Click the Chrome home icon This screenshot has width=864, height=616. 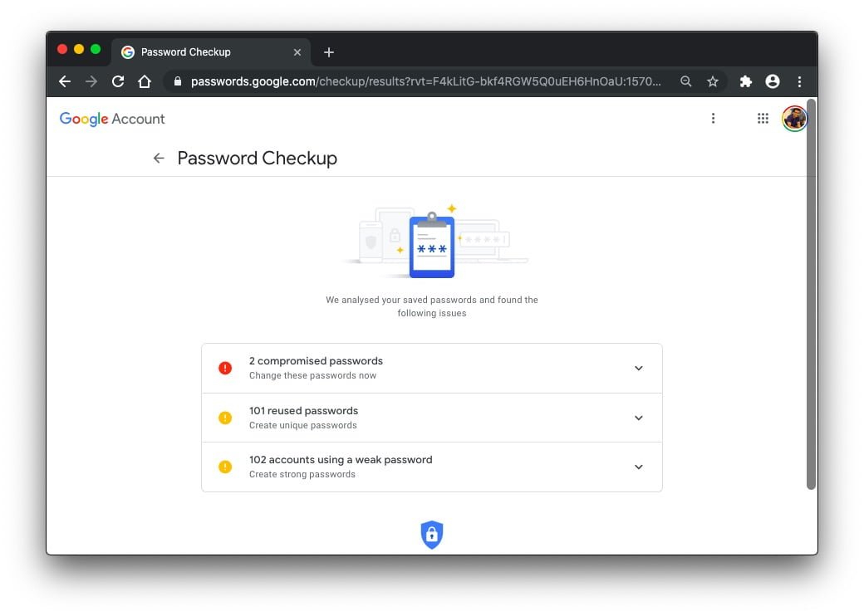(143, 81)
